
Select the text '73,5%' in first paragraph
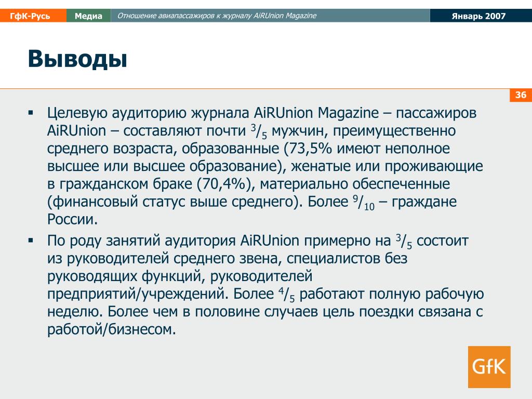point(310,148)
